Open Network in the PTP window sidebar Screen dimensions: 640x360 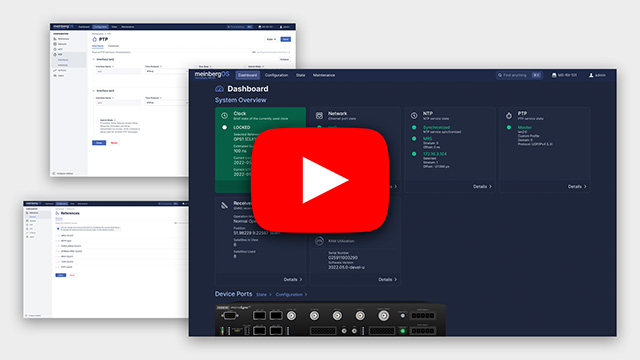pos(60,44)
